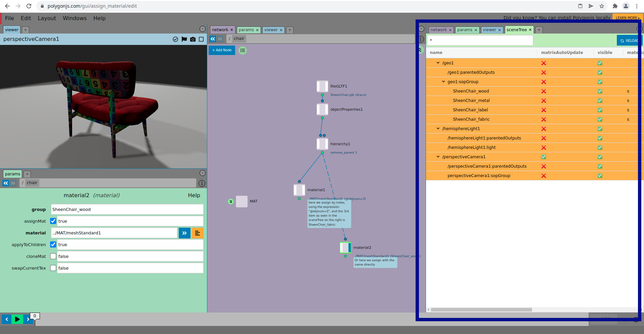
Task: Toggle the assignMat checkbox
Action: point(53,221)
